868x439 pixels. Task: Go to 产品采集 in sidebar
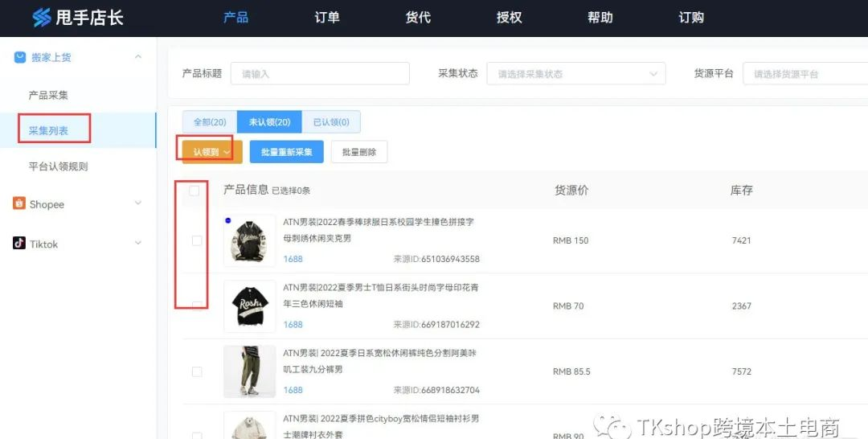[x=48, y=95]
